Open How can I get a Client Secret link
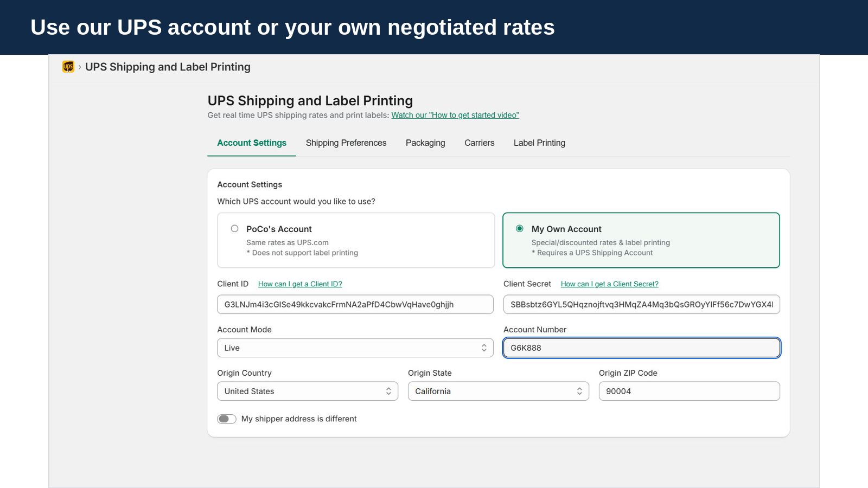The width and height of the screenshot is (868, 488). (610, 284)
